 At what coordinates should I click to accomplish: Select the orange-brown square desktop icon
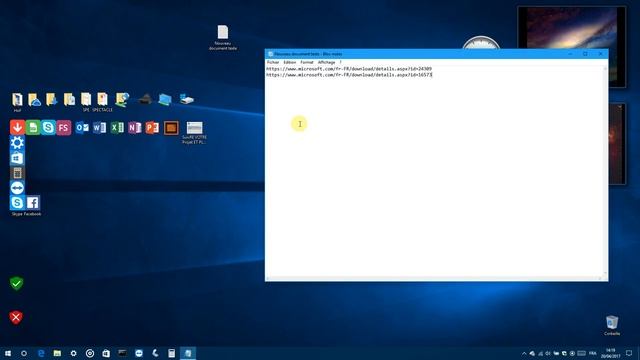tap(171, 128)
